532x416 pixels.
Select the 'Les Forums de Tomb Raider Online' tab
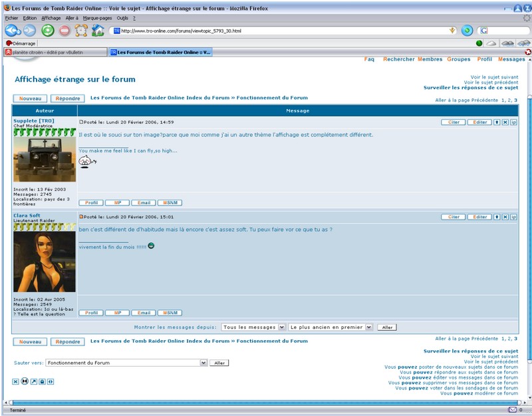(160, 53)
